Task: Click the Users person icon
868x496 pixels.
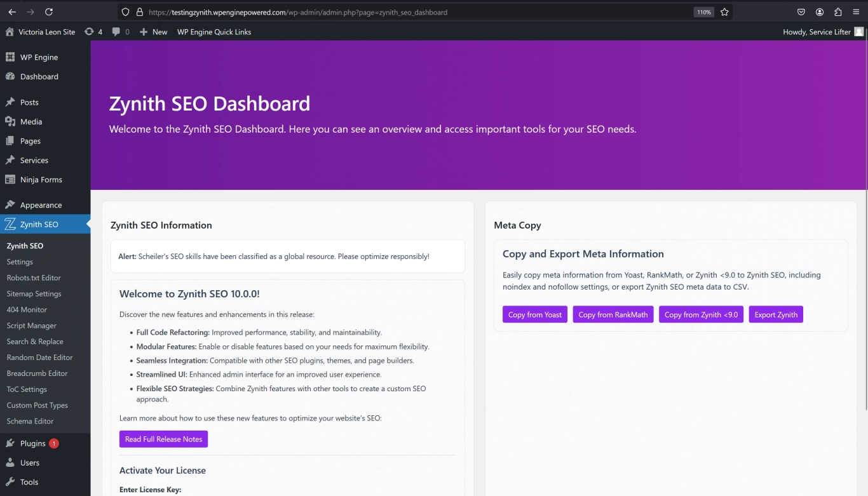Action: tap(10, 462)
